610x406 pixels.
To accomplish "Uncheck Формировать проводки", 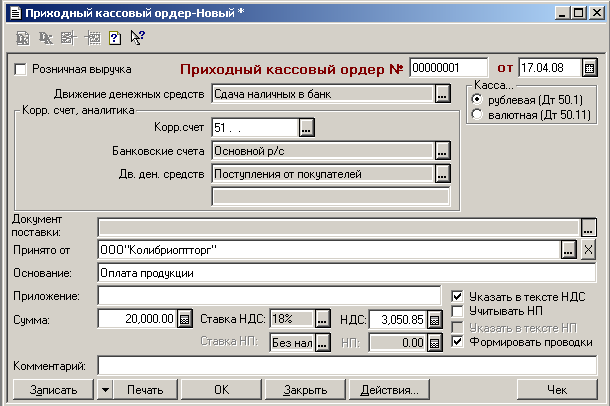I will (458, 342).
